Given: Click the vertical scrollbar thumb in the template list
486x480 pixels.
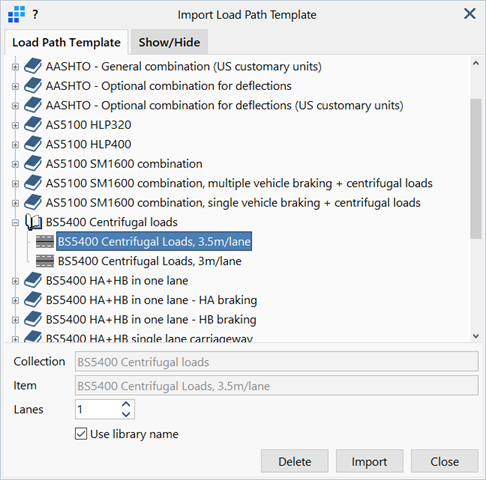Looking at the screenshot, I should tap(476, 168).
